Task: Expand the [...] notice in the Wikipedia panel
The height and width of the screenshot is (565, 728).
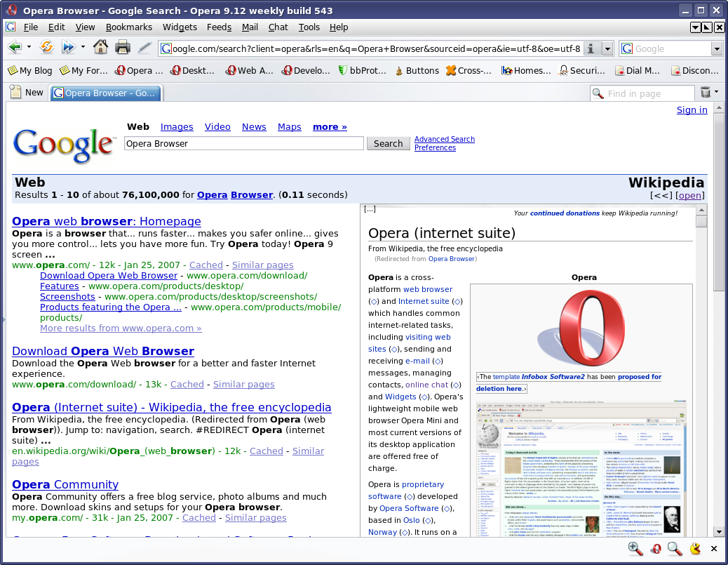Action: pos(370,208)
